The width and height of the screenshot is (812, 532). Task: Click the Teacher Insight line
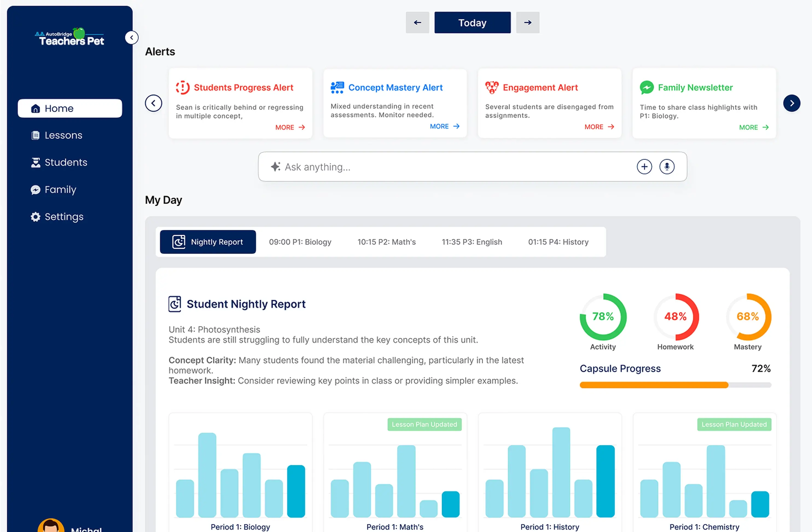click(343, 381)
